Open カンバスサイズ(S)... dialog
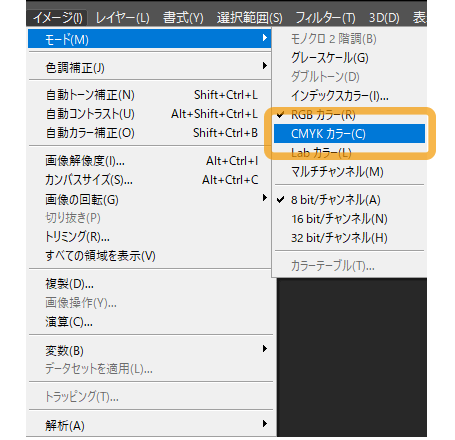Screen dimensions: 455x440 coord(149,180)
